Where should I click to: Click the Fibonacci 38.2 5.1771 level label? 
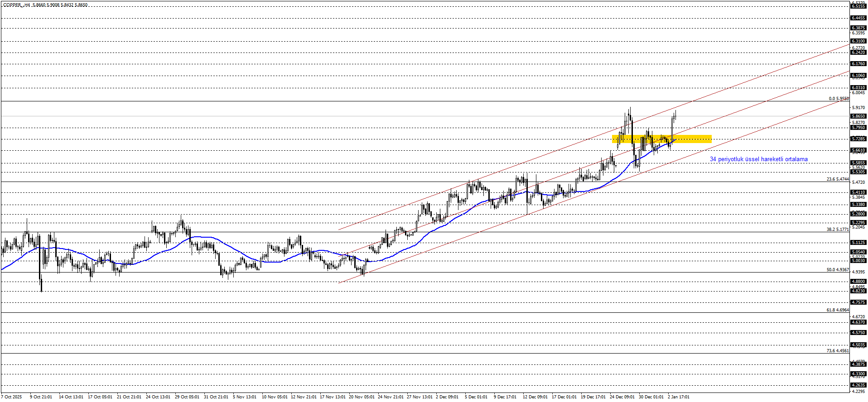click(x=837, y=230)
